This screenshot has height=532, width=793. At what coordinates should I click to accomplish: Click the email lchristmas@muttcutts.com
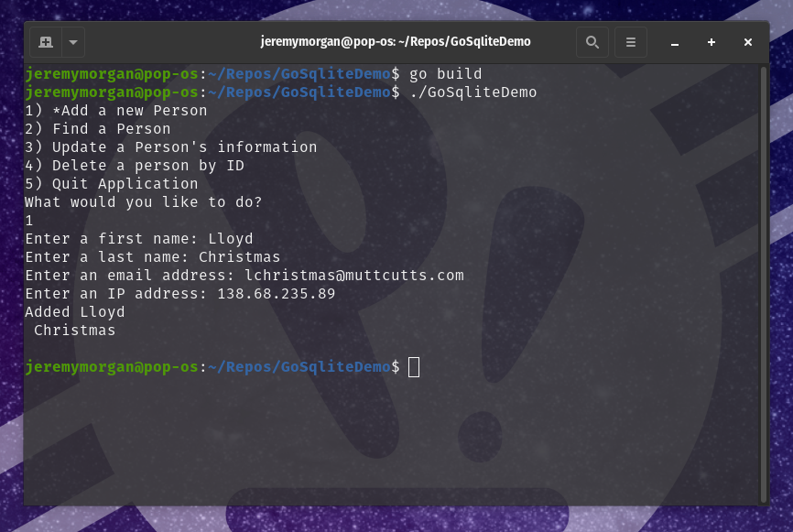point(354,275)
